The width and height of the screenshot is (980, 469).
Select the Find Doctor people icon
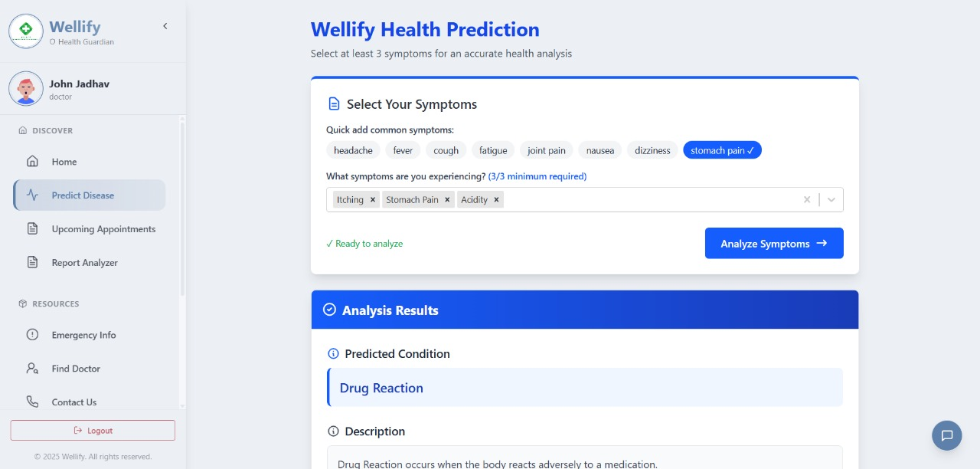pyautogui.click(x=32, y=369)
